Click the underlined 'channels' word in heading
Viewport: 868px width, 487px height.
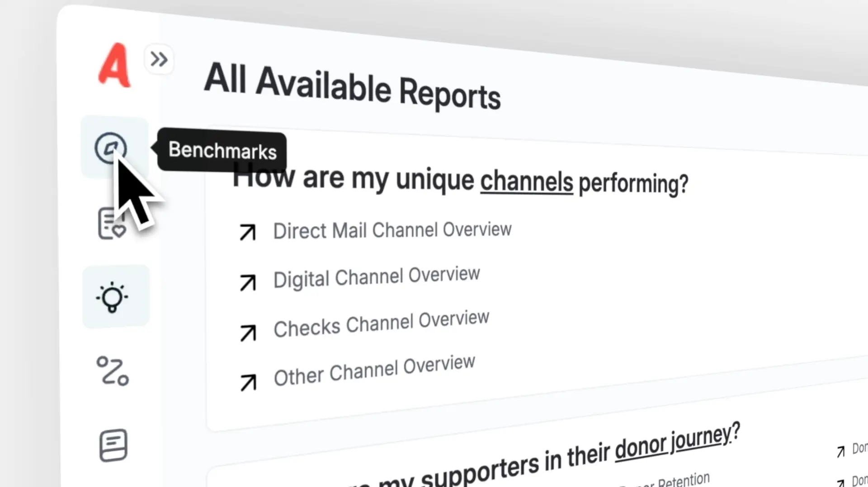(x=527, y=182)
